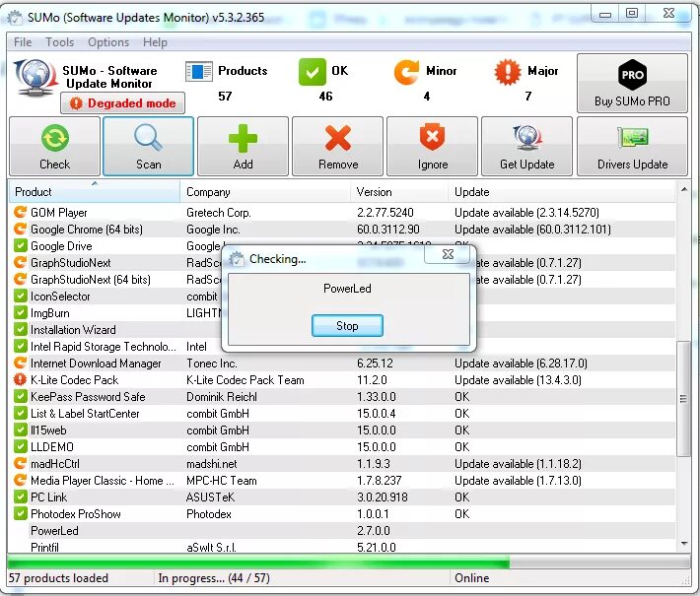Click the Installation Wizard status icon
700x596 pixels.
coord(20,329)
